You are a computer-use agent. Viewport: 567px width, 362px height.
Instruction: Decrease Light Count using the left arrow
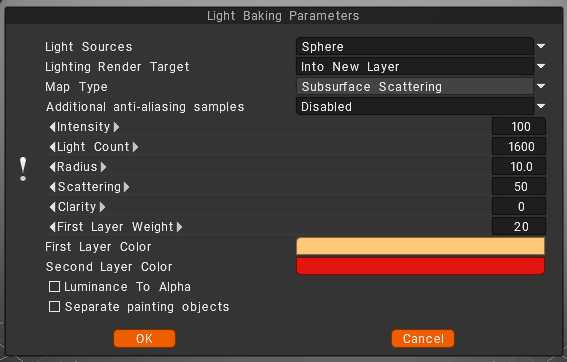[x=52, y=147]
